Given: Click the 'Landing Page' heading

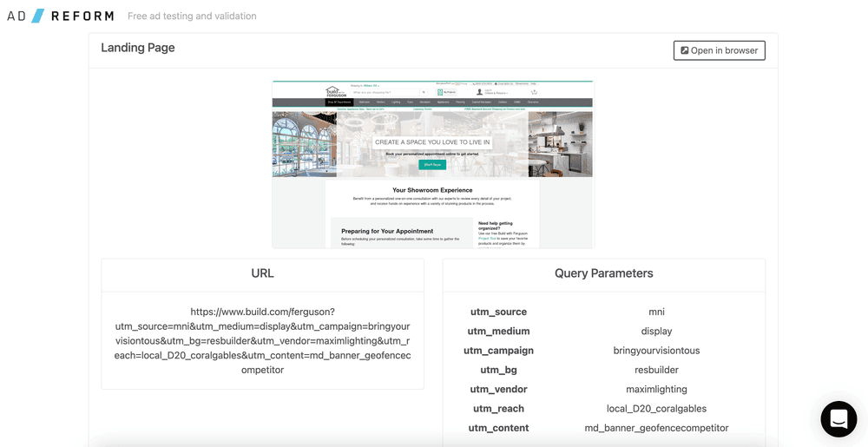Looking at the screenshot, I should point(138,48).
